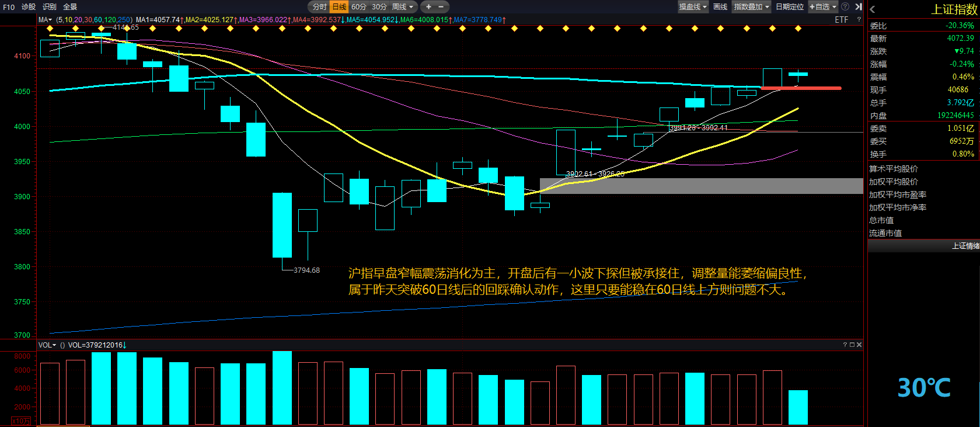Activate the 画线 drawing tool button
980x427 pixels.
[x=720, y=7]
